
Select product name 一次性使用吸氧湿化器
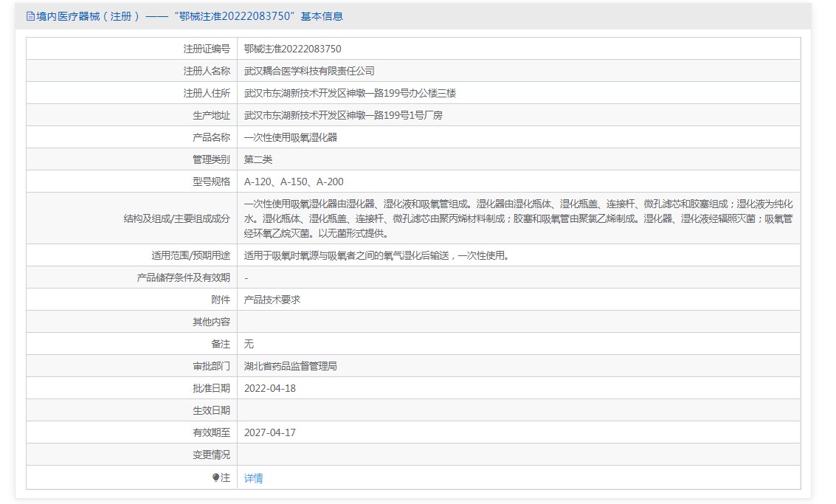pyautogui.click(x=291, y=137)
